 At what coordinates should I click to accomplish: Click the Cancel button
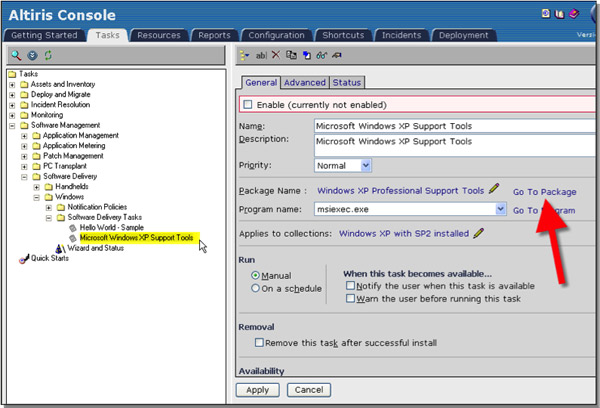309,390
